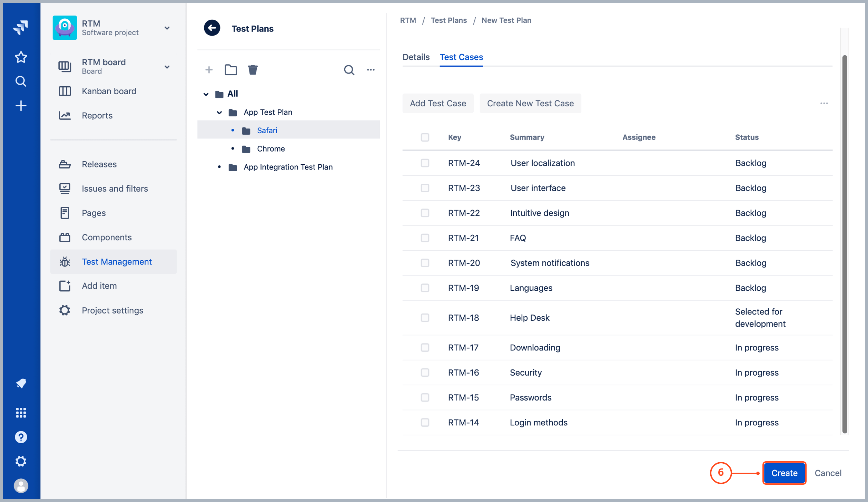Open the notifications megaphone icon

tap(21, 383)
